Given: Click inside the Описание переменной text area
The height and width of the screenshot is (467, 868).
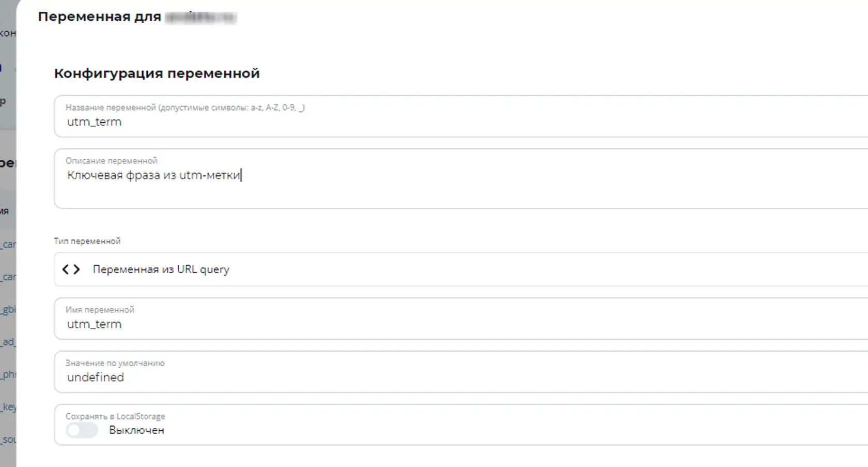Looking at the screenshot, I should [x=461, y=179].
